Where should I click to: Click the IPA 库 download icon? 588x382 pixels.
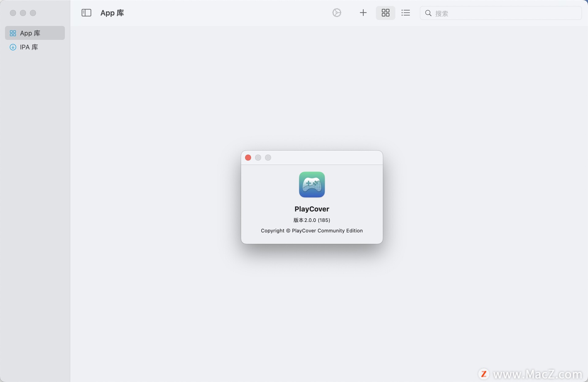[x=13, y=47]
